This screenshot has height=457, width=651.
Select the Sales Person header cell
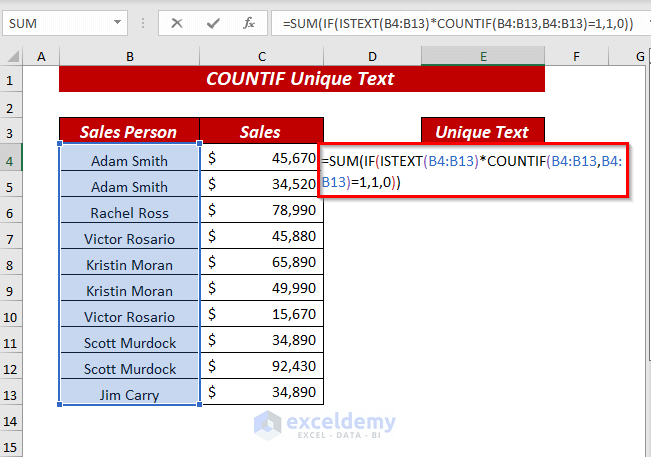click(x=129, y=132)
